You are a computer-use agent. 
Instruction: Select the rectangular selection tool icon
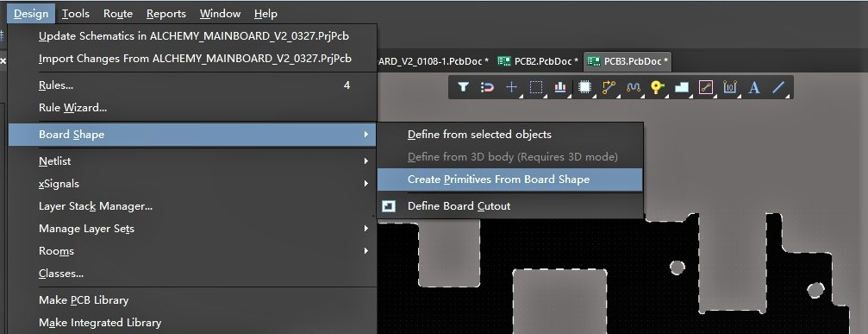[536, 87]
